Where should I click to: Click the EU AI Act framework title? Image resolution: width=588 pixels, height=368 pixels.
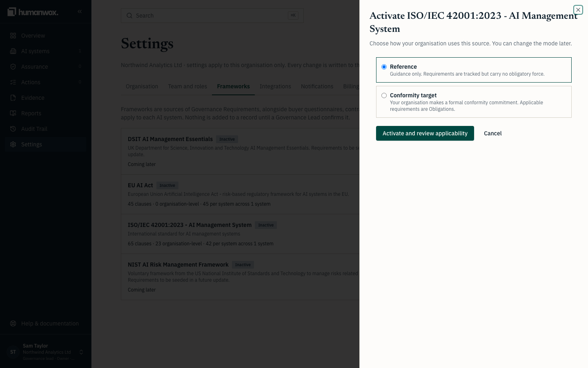coord(140,185)
